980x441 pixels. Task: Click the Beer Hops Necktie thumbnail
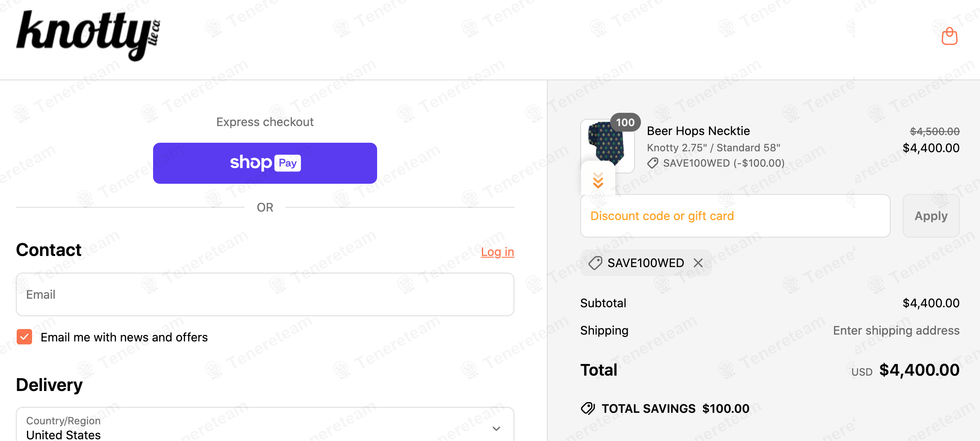coord(606,143)
